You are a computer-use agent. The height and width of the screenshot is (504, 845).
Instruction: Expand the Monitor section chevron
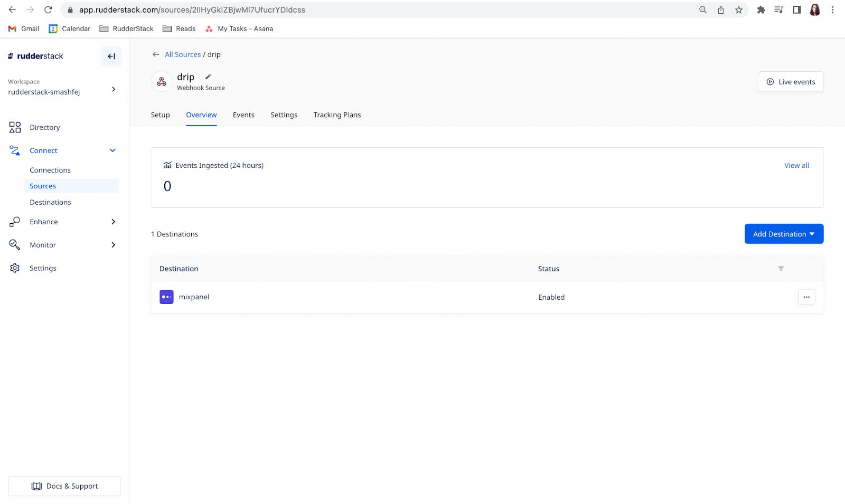click(x=113, y=245)
